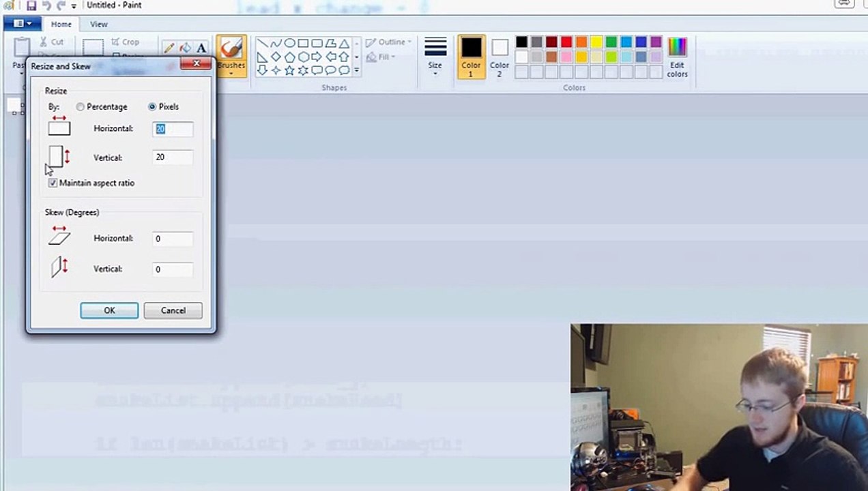Click the Resize Vertical input field
The width and height of the screenshot is (868, 491).
point(173,158)
